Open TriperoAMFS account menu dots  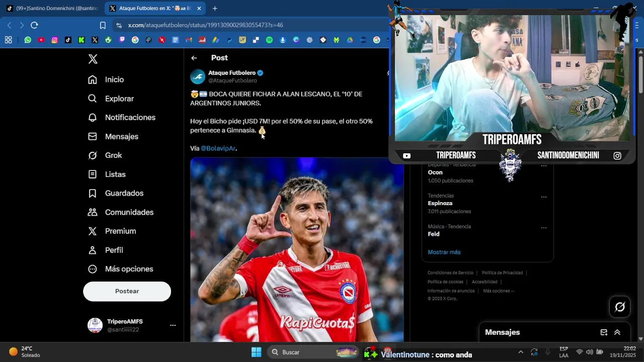173,325
